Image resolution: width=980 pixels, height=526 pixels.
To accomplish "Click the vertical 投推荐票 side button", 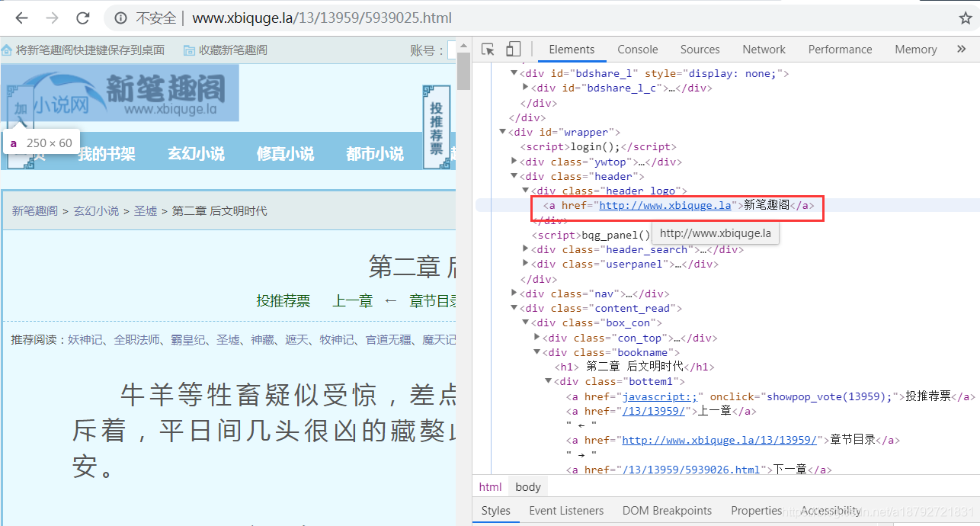I will 436,126.
